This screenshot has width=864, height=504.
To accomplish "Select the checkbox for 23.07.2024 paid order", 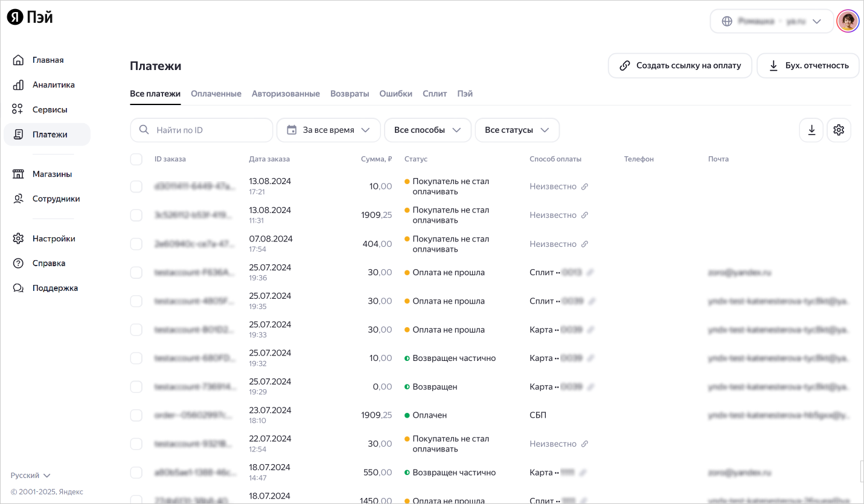I will pyautogui.click(x=136, y=415).
